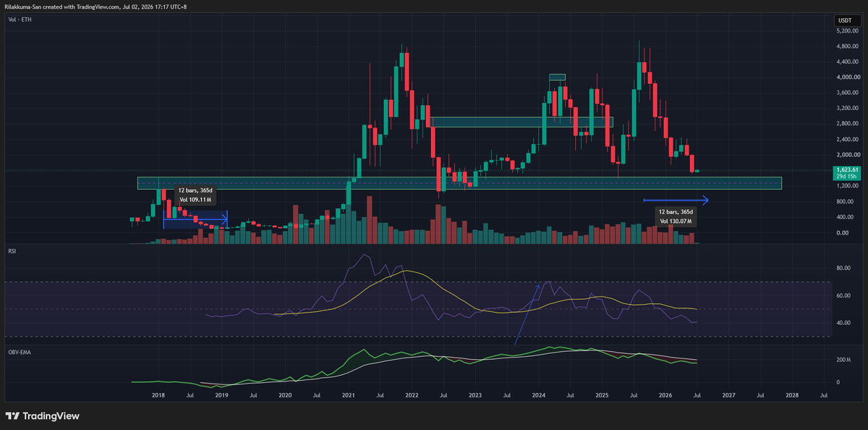Click the 2022 time axis label
The height and width of the screenshot is (430, 868).
pyautogui.click(x=412, y=396)
